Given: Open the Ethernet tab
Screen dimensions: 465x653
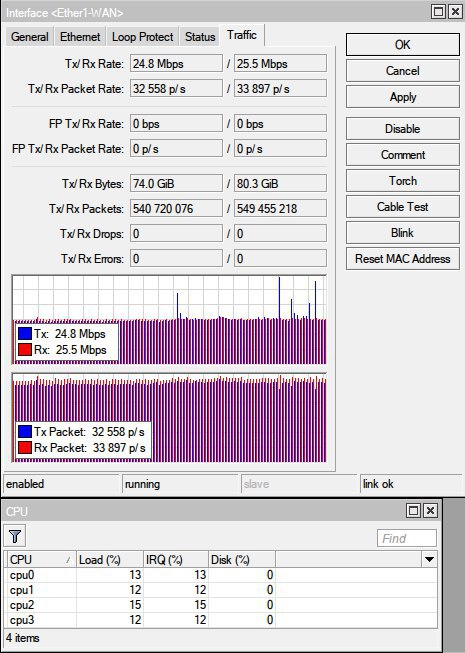Looking at the screenshot, I should (x=80, y=37).
